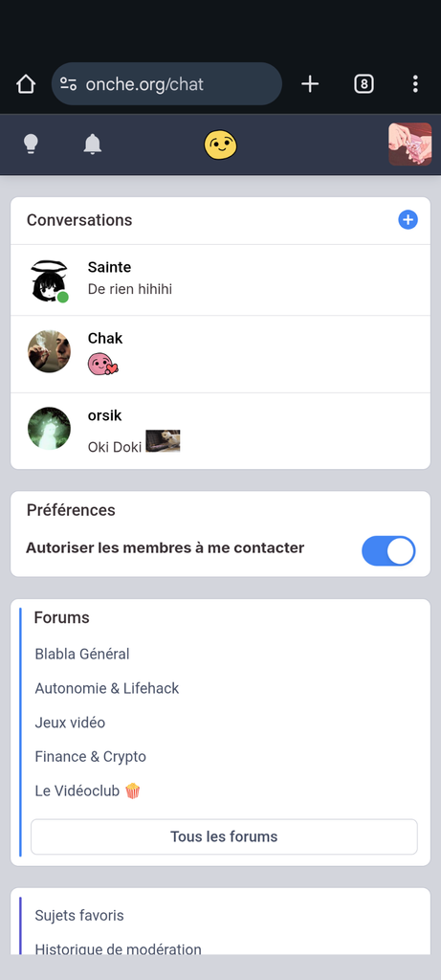This screenshot has width=441, height=980.
Task: Toggle Autoriser les membres à me contacter
Action: coord(388,550)
